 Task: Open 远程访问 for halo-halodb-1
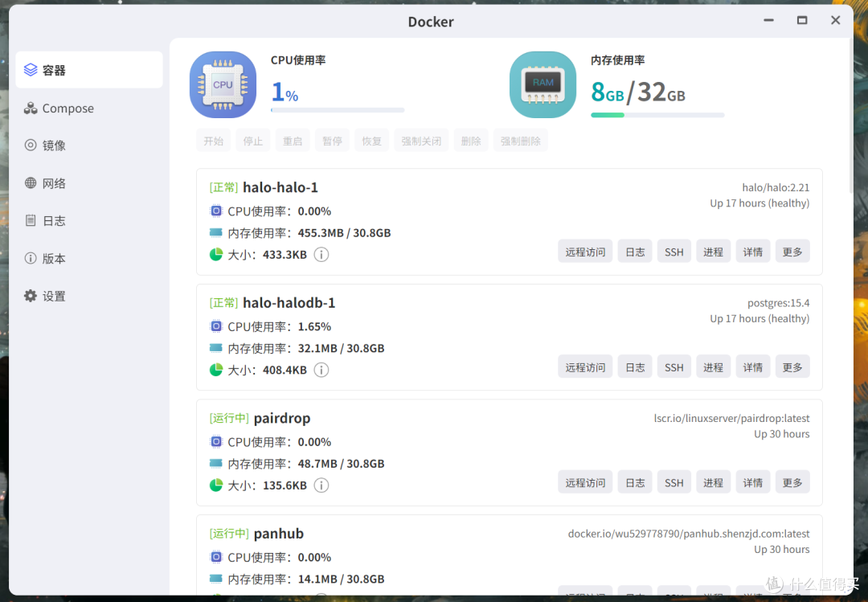pyautogui.click(x=585, y=367)
